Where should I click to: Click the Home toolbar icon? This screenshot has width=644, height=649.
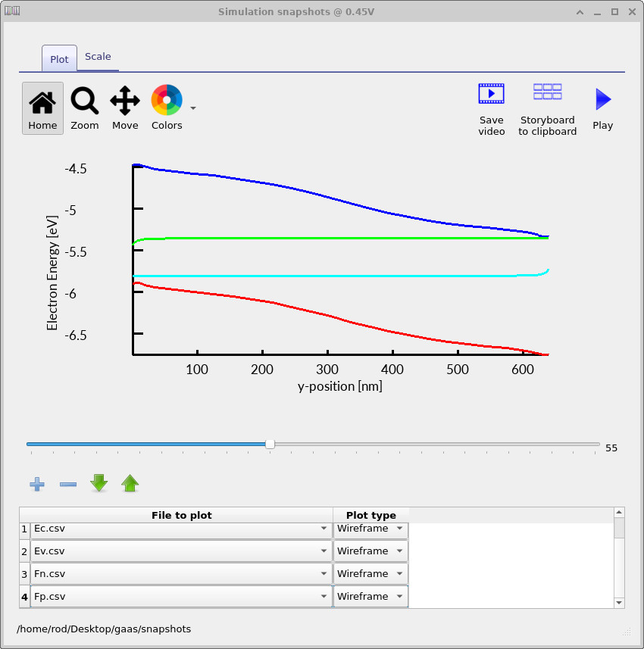tap(42, 108)
